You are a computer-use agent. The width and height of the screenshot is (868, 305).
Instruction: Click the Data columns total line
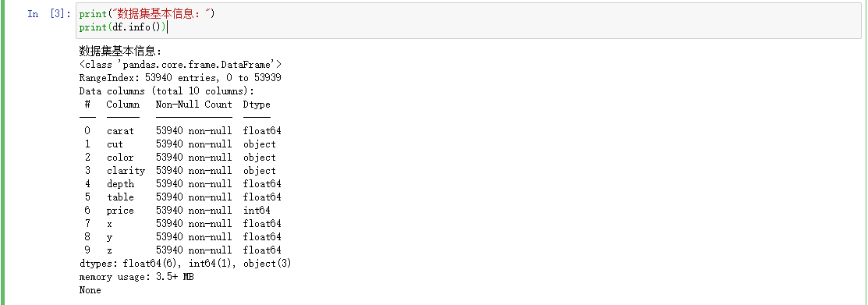[167, 91]
